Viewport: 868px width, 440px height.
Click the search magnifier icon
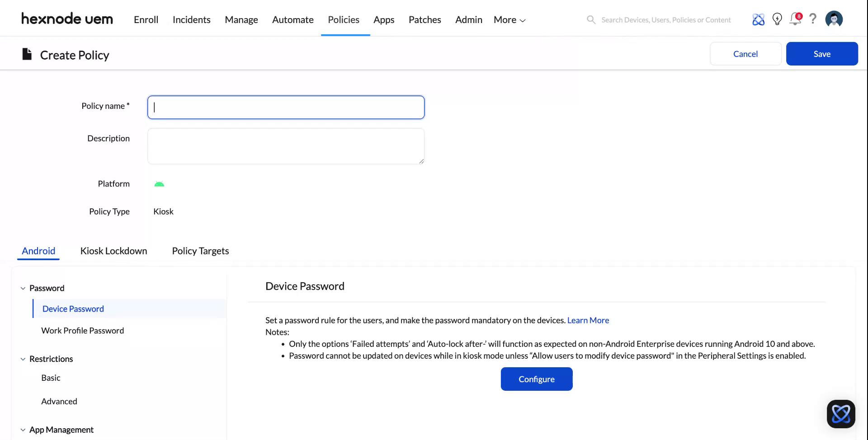pyautogui.click(x=591, y=19)
